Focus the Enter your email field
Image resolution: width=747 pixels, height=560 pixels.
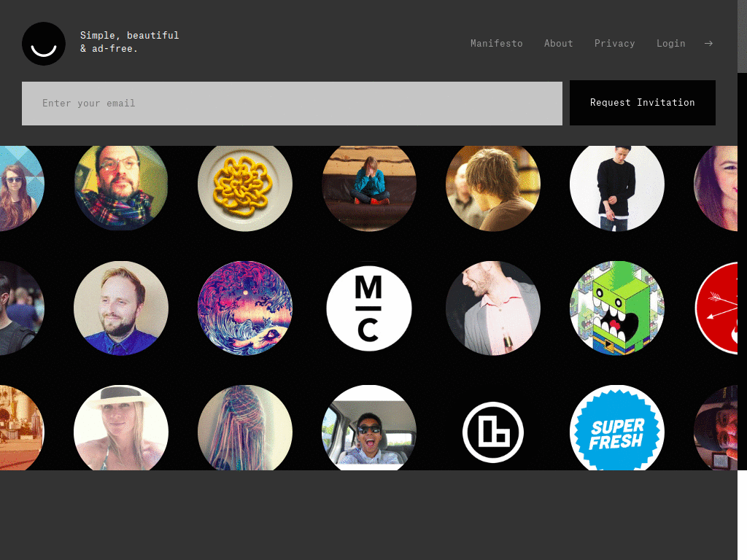coord(292,104)
